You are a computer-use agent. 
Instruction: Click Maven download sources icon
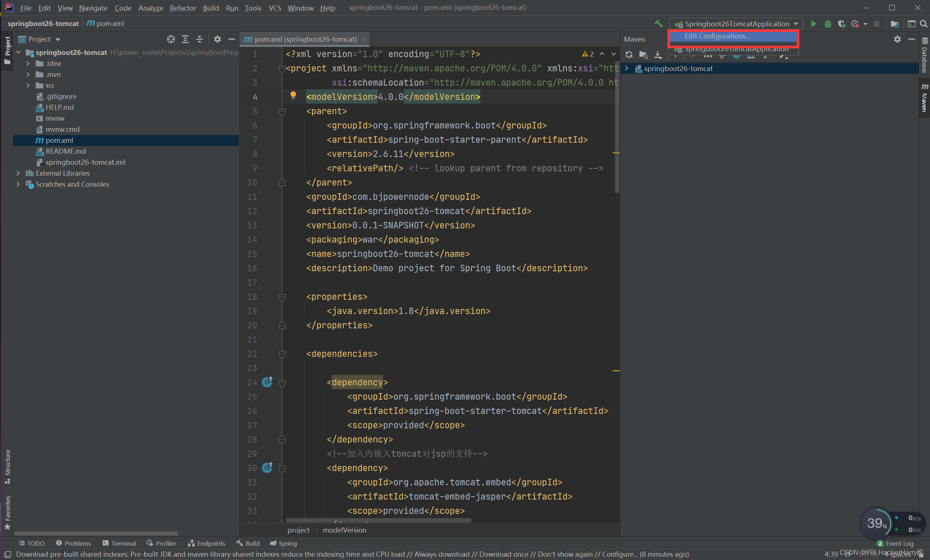[x=658, y=55]
